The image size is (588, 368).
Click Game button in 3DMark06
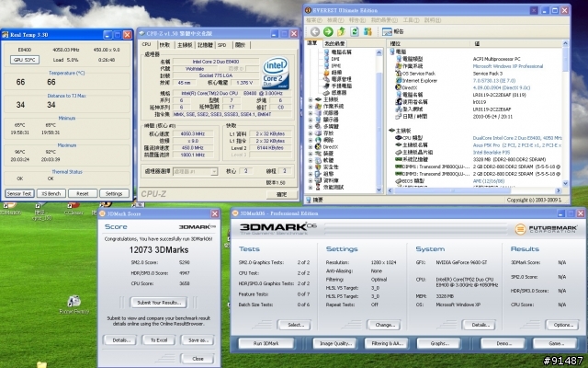point(555,343)
